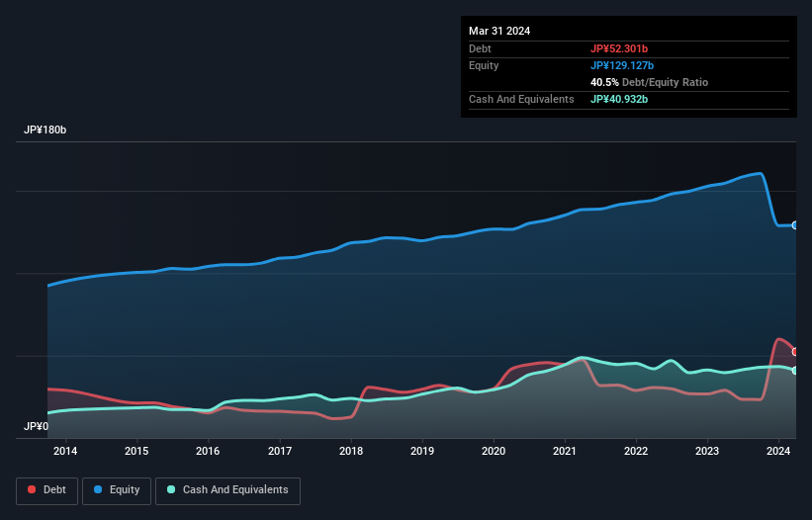Click the 2023 x-axis label

[707, 451]
